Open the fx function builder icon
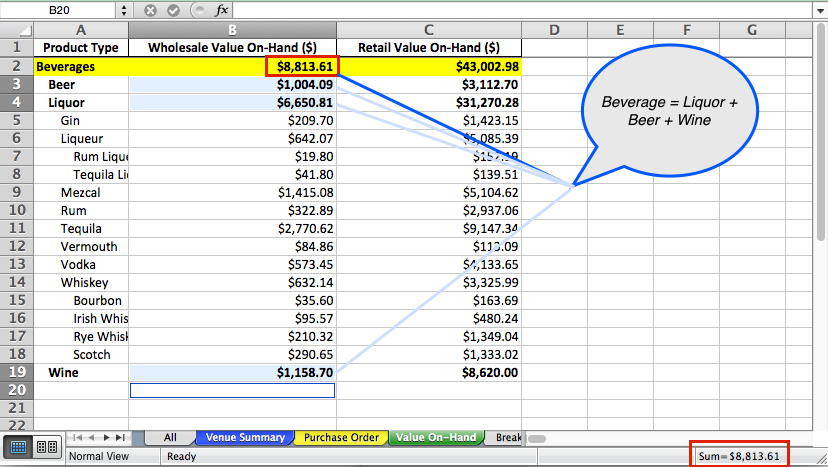Screen dimensions: 828x467 pos(222,10)
